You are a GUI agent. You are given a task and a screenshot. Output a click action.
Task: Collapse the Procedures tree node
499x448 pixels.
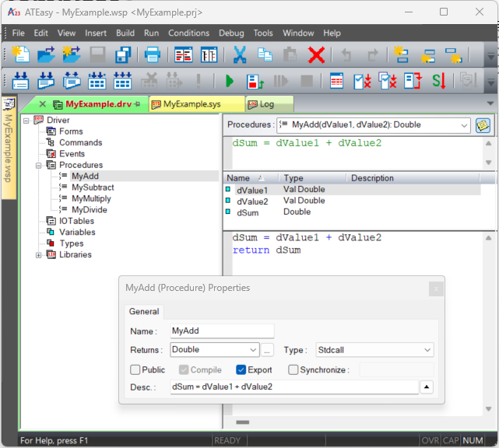click(38, 166)
